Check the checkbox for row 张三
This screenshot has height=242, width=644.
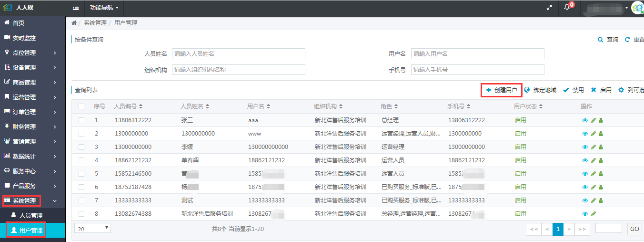[81, 120]
